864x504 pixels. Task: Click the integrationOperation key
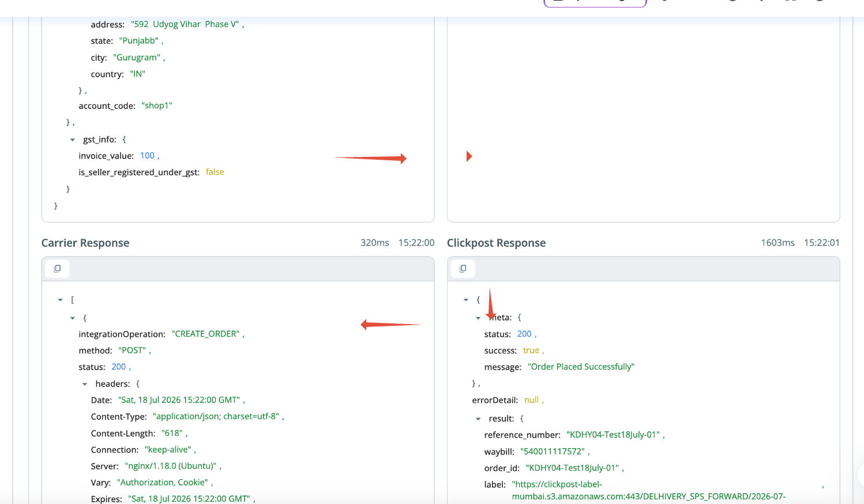pos(122,334)
